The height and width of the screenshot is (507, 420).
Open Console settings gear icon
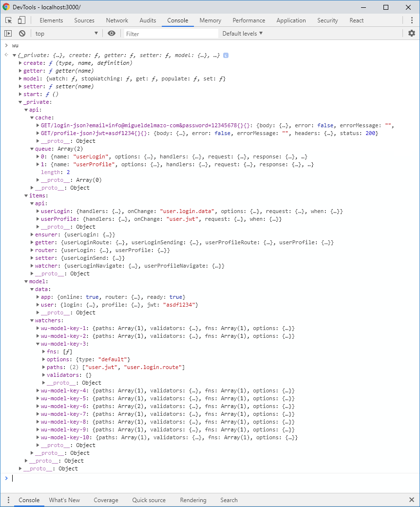point(412,33)
